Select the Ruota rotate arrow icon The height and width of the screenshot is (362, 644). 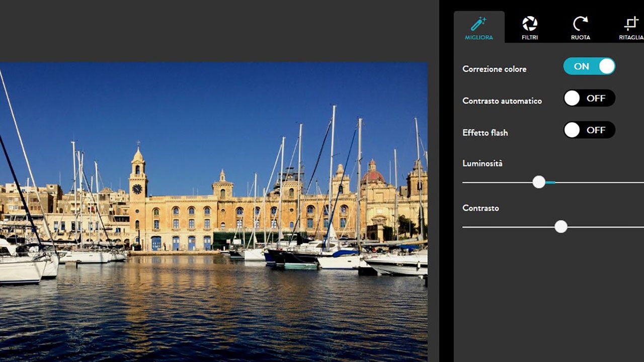(x=580, y=24)
